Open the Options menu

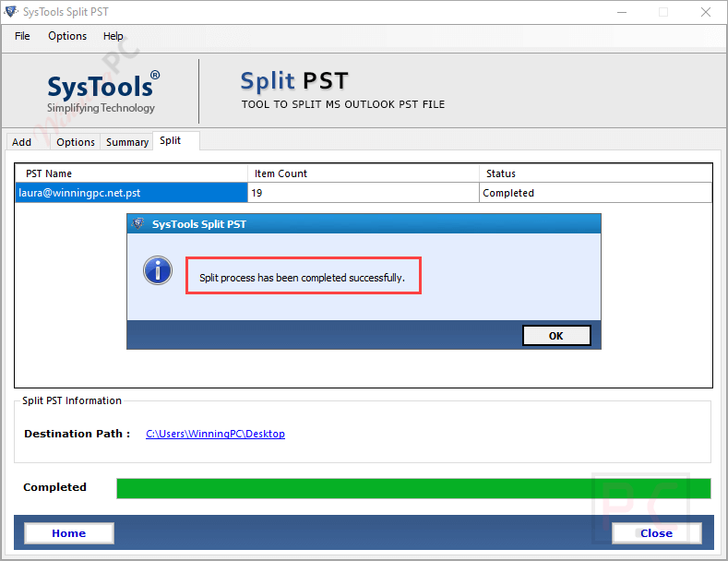click(x=67, y=36)
